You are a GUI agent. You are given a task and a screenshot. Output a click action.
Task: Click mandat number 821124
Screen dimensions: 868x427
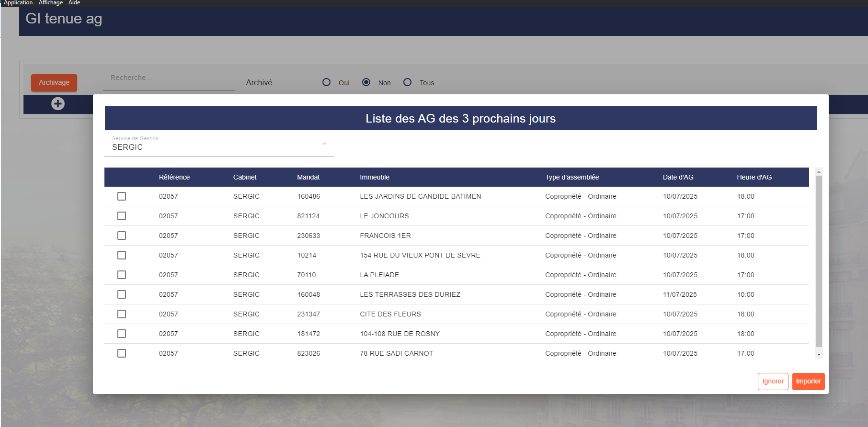click(308, 216)
